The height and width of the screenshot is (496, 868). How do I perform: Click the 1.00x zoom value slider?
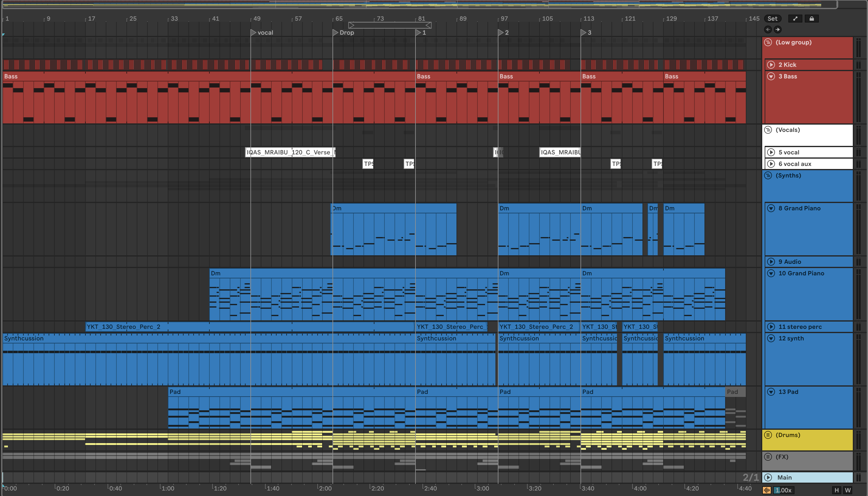[783, 490]
